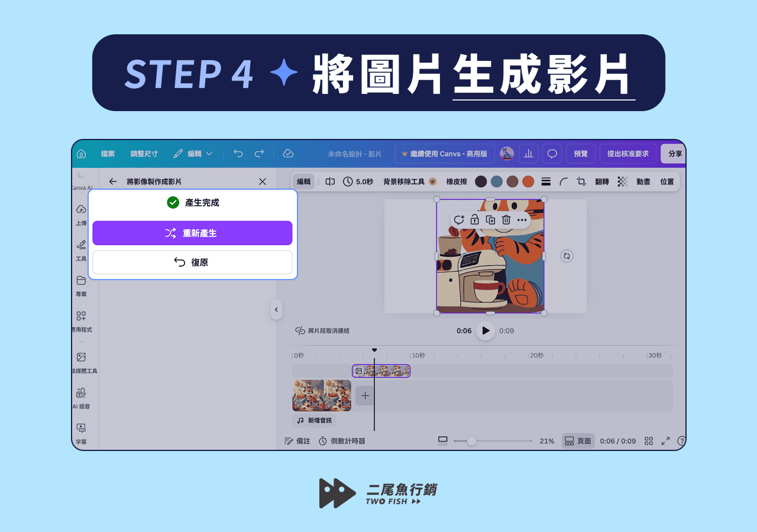The width and height of the screenshot is (757, 532).
Task: Click the 翻轉 flip option
Action: click(x=602, y=181)
